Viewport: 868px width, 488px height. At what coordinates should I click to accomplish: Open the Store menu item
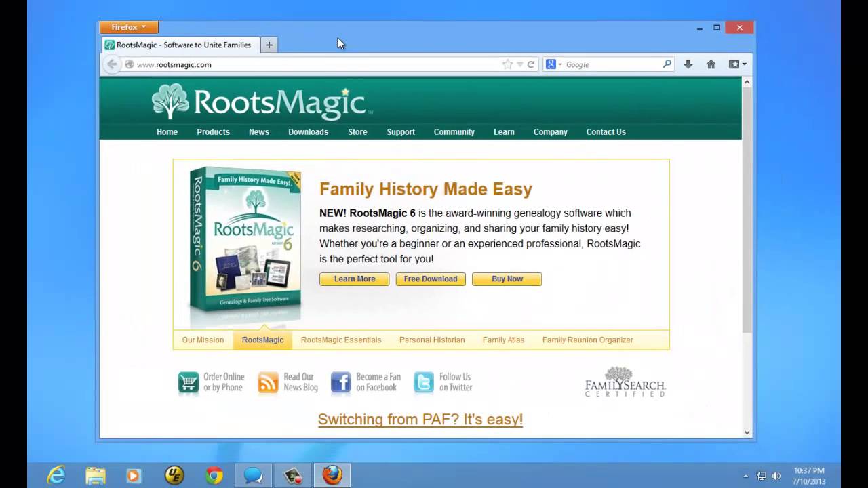tap(357, 132)
